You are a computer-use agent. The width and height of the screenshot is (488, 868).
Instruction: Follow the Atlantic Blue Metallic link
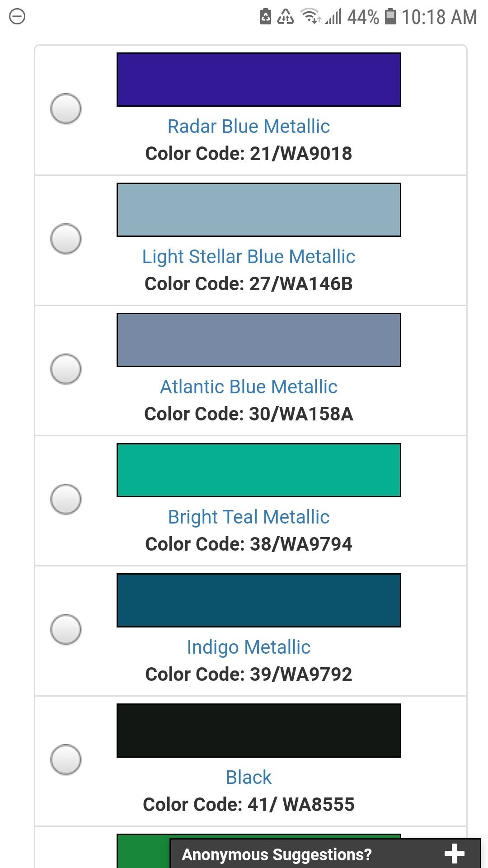tap(249, 387)
